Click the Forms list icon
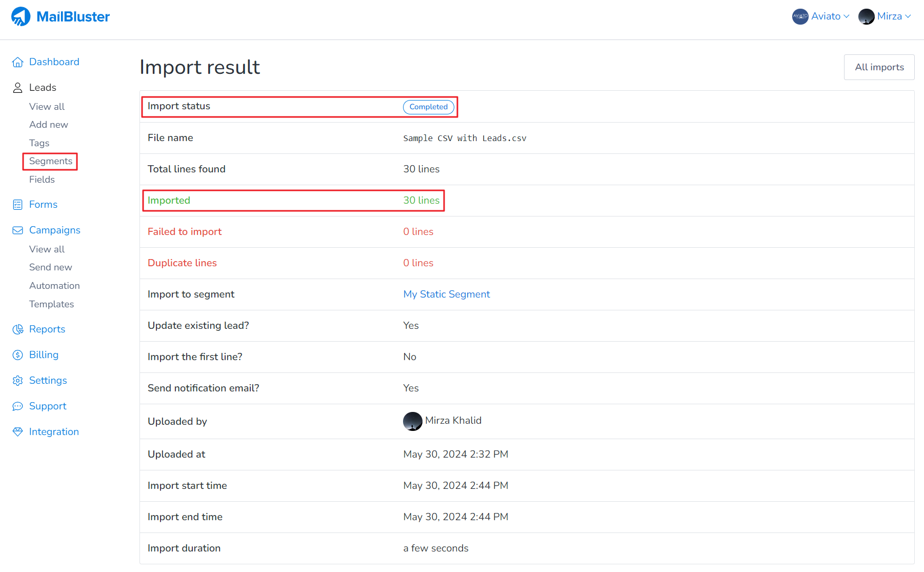Viewport: 924px width, 572px height. click(18, 205)
